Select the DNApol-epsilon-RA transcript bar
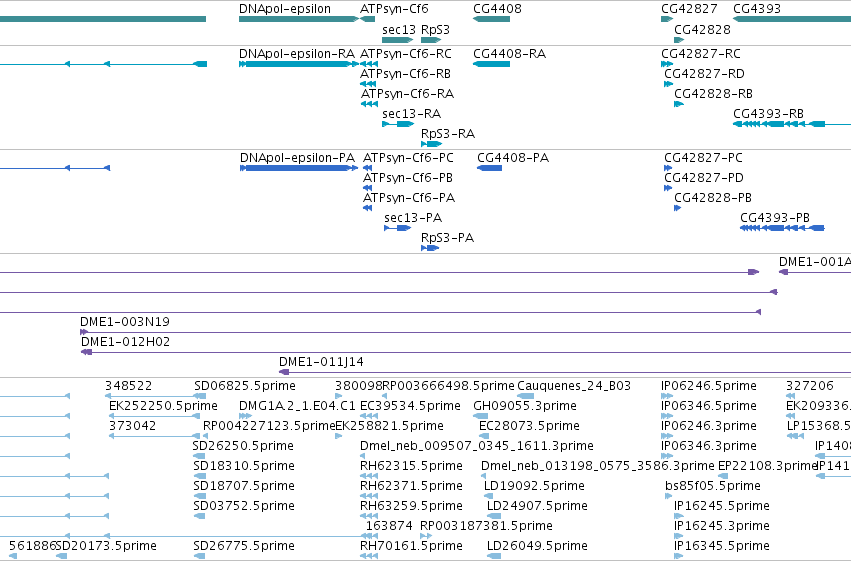The width and height of the screenshot is (851, 561). point(298,64)
